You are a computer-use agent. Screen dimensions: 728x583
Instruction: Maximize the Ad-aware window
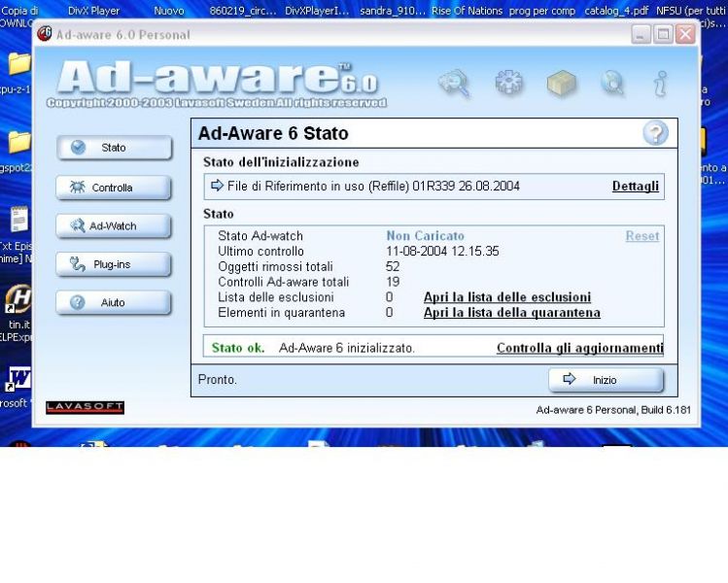(663, 34)
